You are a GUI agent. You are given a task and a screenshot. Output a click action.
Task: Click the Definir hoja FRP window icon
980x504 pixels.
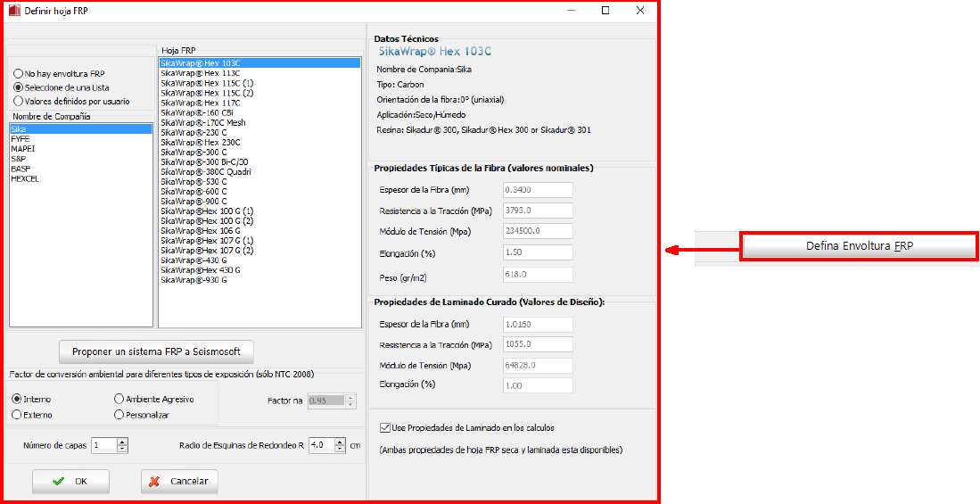[x=12, y=11]
